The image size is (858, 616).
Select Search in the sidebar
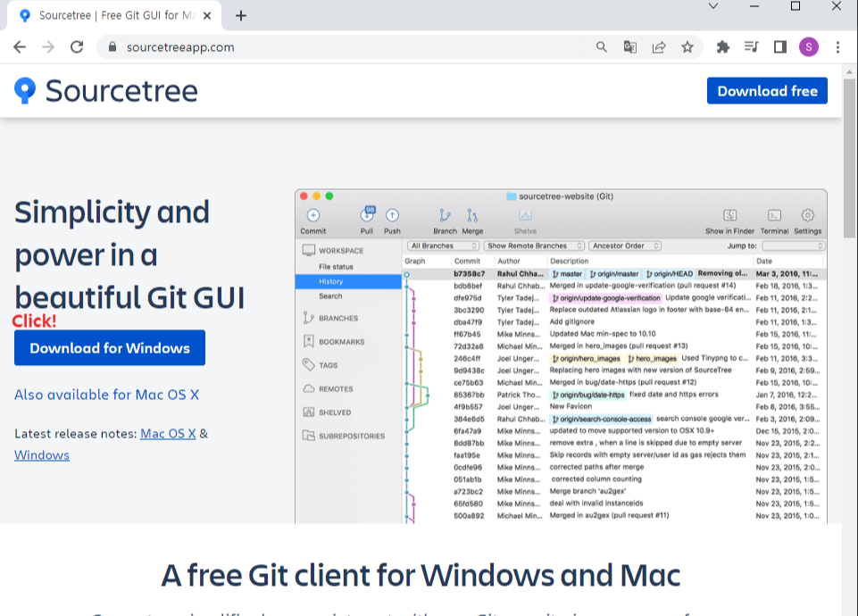point(330,296)
